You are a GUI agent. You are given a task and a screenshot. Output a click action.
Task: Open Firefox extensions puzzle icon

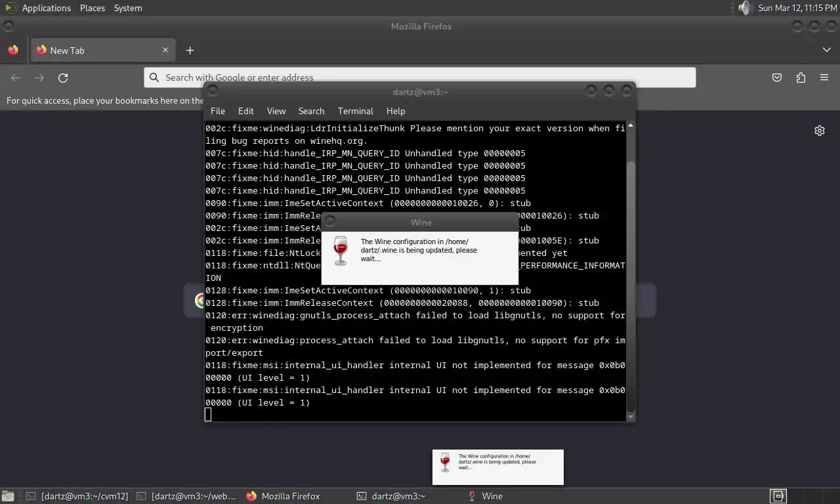tap(801, 77)
